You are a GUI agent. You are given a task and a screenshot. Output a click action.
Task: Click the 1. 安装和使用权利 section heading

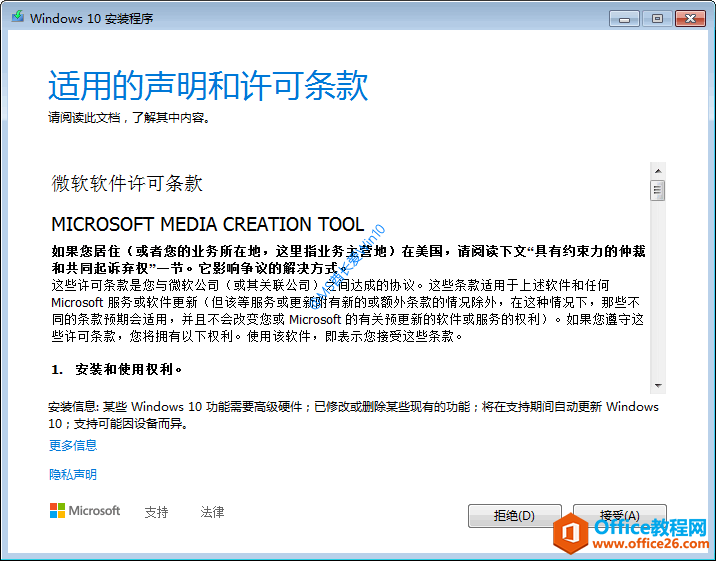coord(118,369)
